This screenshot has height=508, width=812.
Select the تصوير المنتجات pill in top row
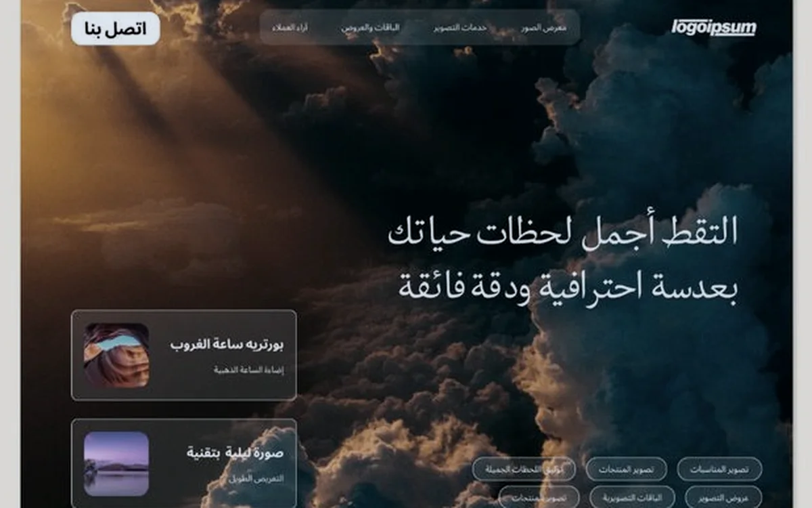(626, 469)
